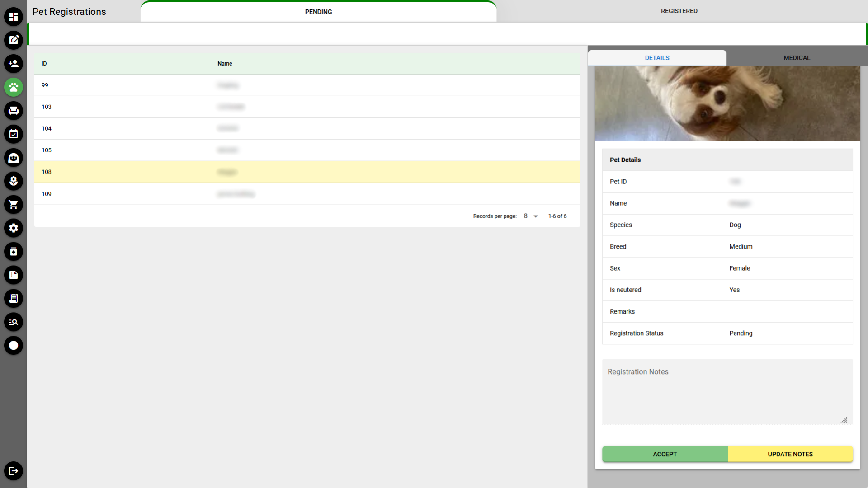The image size is (868, 488).
Task: Open the Medical tab
Action: tap(797, 58)
